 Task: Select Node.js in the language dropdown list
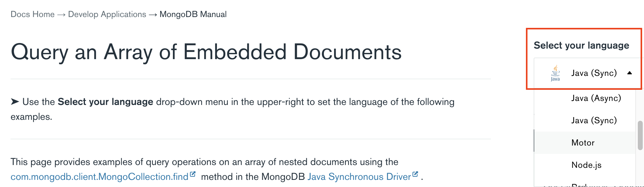[586, 165]
